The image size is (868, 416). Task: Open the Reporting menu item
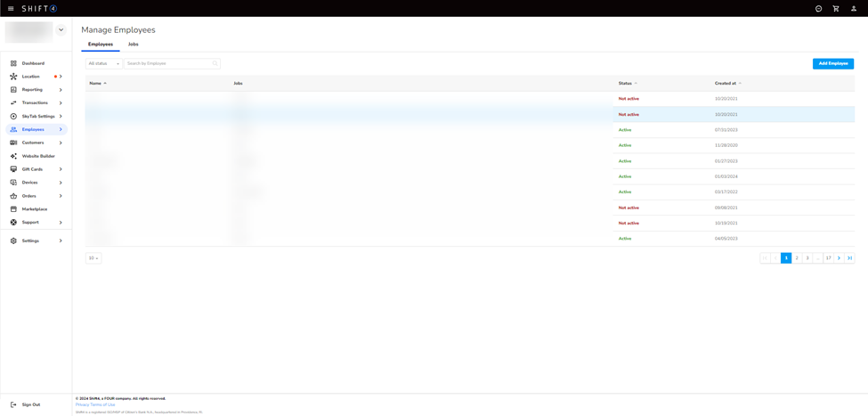[32, 90]
